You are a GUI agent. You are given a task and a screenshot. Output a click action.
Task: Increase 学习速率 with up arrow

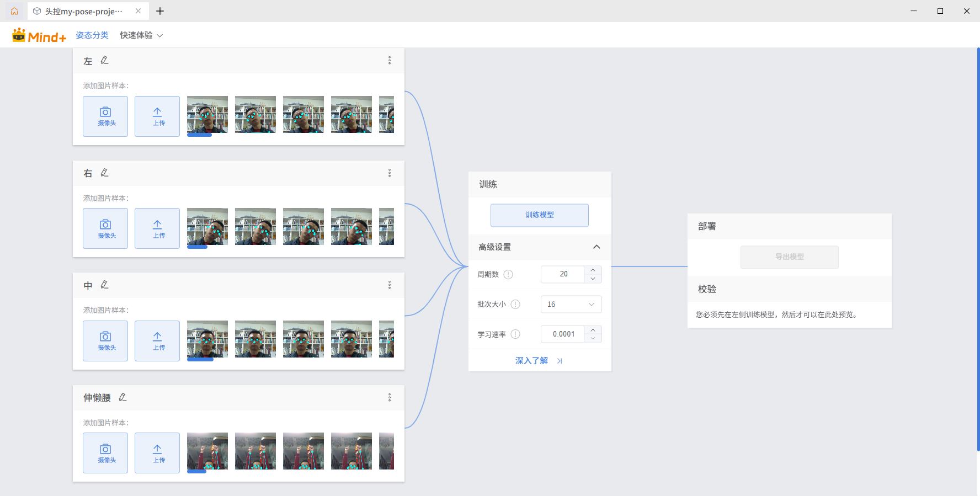tap(593, 329)
